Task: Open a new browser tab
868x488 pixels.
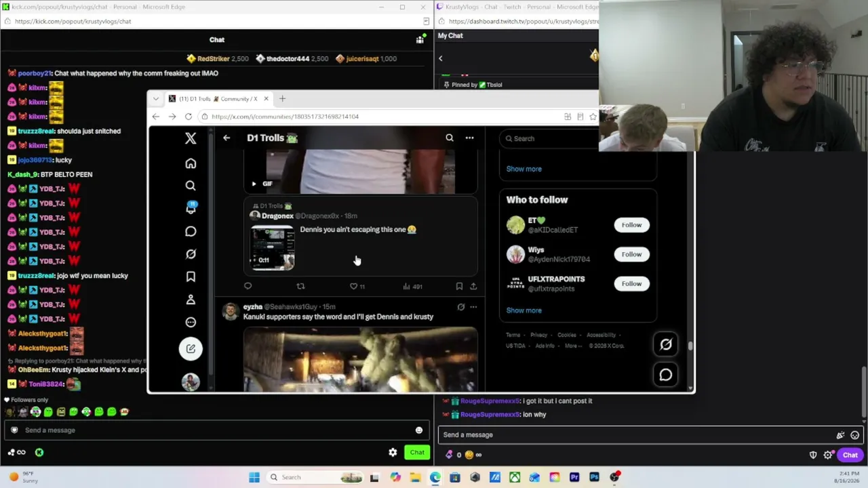Action: (282, 99)
